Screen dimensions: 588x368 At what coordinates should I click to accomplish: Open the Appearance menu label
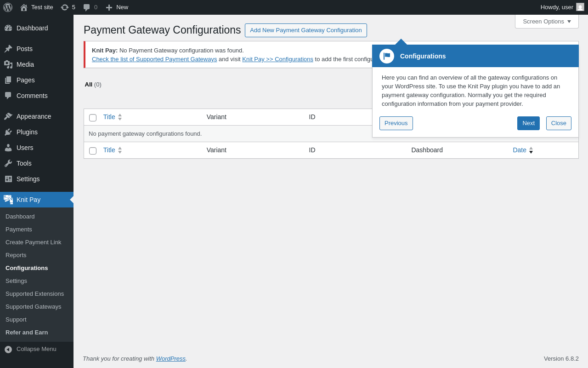[x=34, y=116]
